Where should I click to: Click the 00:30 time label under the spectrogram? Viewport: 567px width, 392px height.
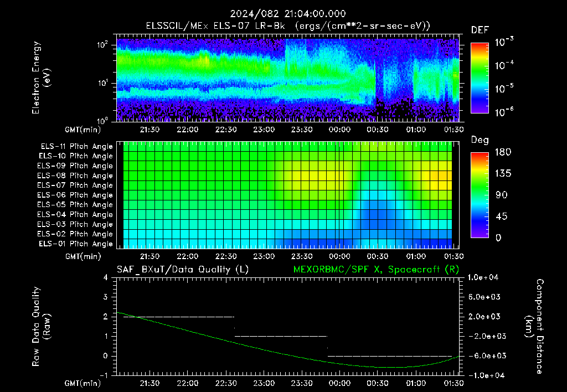pyautogui.click(x=378, y=130)
